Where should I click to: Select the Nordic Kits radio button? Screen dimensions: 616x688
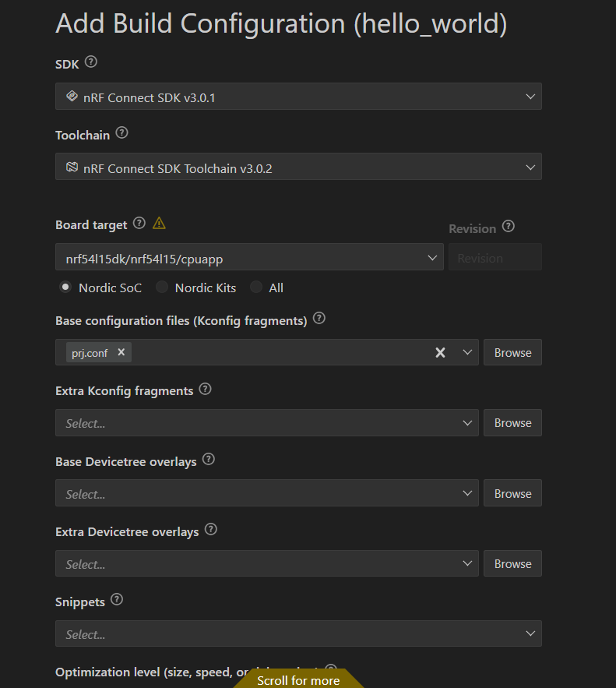pos(162,287)
